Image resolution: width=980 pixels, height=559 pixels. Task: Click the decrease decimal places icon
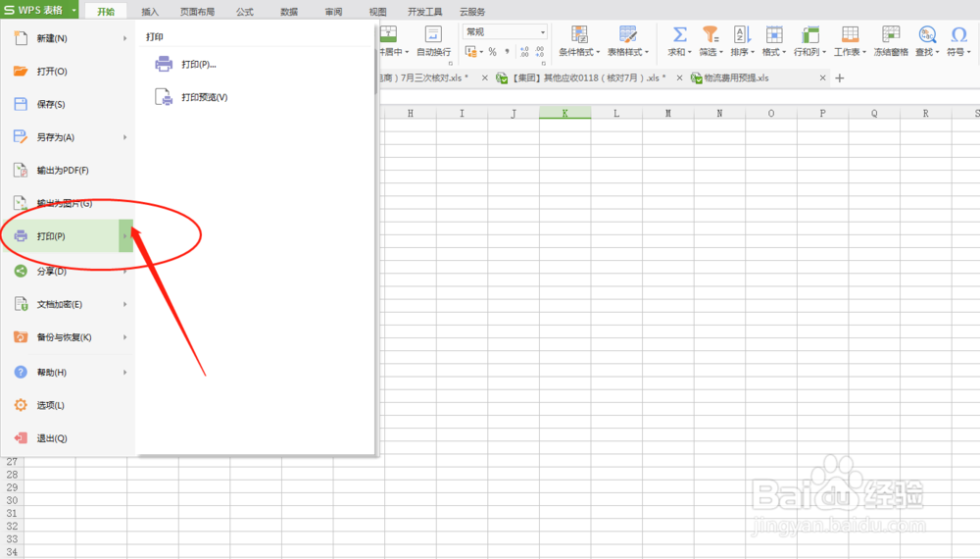(x=539, y=52)
